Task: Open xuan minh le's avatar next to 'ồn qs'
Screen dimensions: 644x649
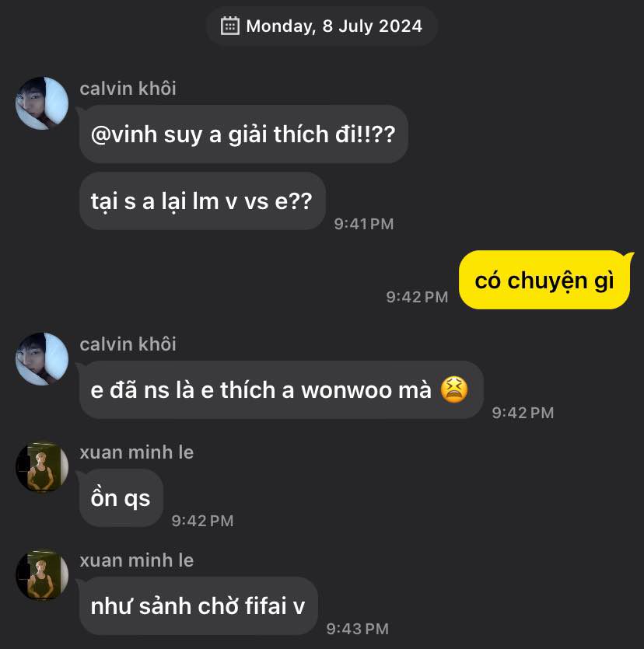Action: coord(42,467)
